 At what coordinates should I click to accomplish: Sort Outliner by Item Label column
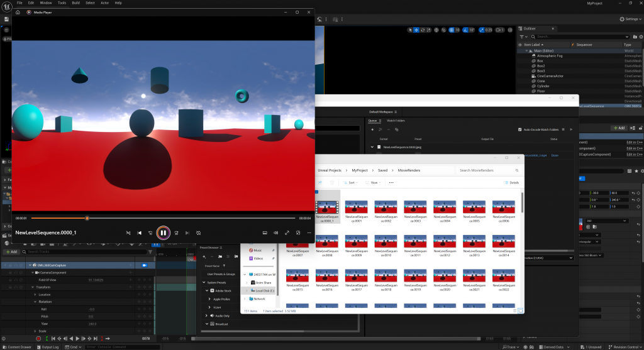click(x=533, y=45)
